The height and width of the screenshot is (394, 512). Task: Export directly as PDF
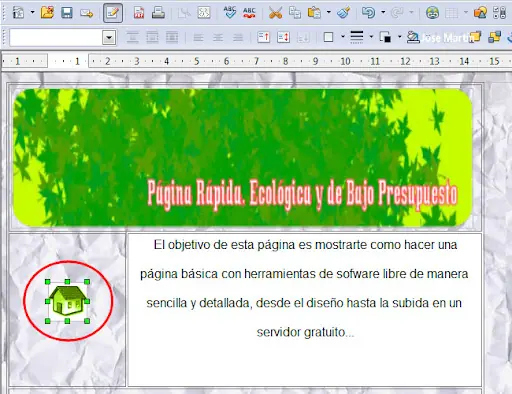[x=139, y=13]
